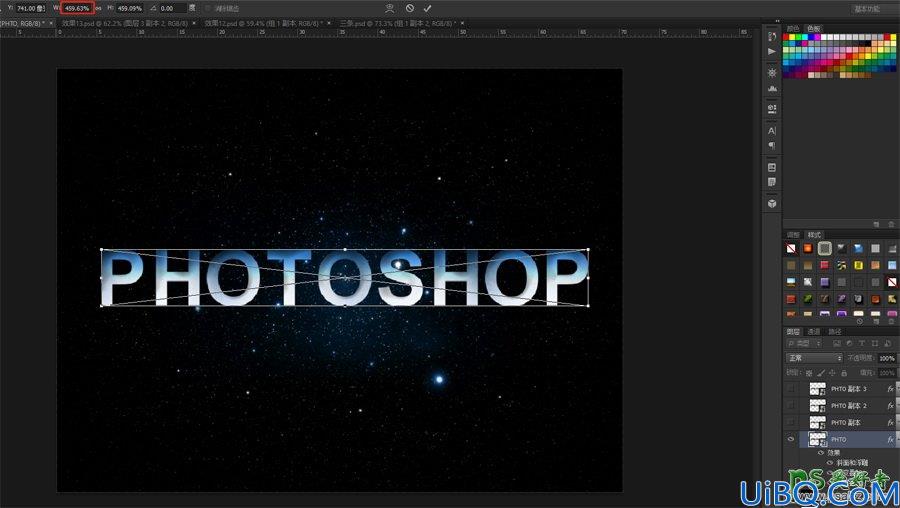The width and height of the screenshot is (900, 508).
Task: Click the Y position field
Action: 30,8
